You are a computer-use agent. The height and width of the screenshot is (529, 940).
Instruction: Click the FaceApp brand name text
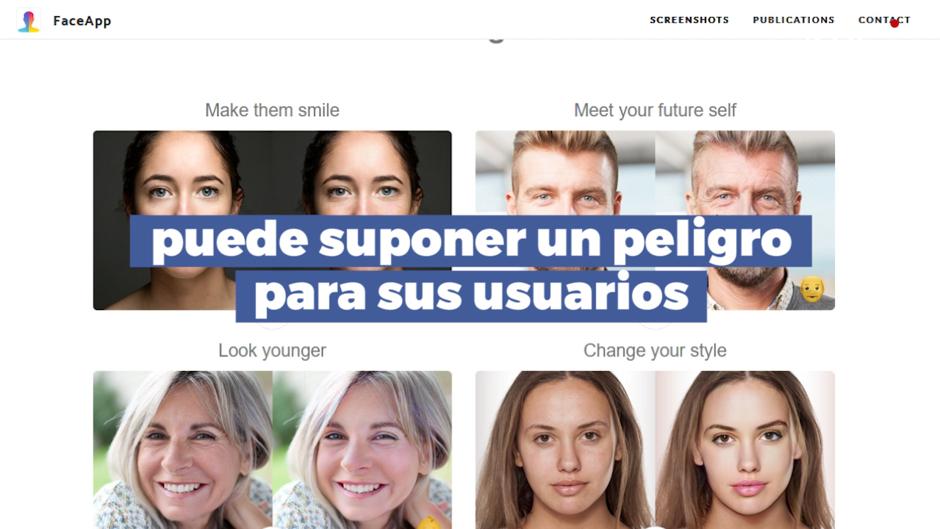(x=82, y=21)
